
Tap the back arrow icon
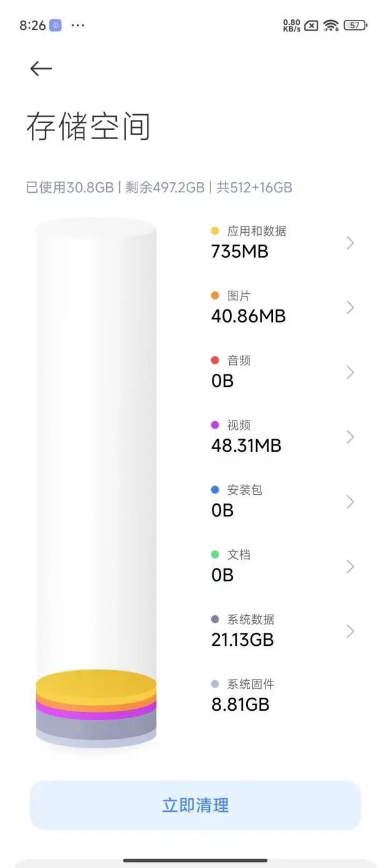41,68
